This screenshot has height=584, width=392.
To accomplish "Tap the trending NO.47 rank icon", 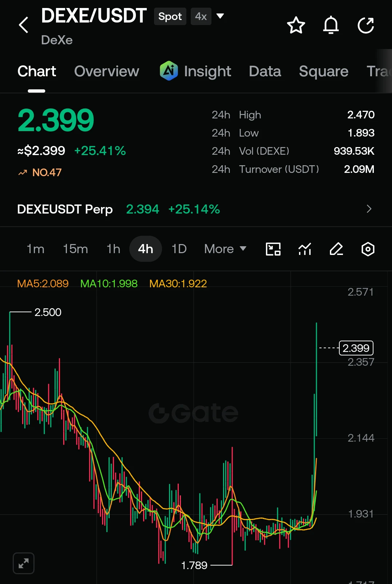I will (23, 173).
